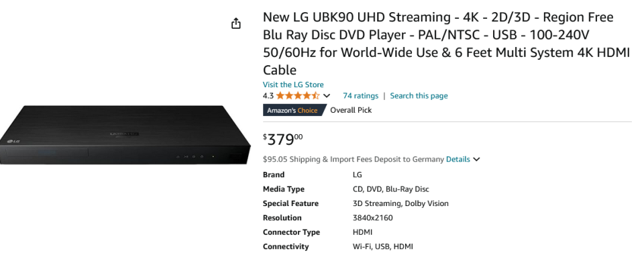Click the Brand LG value
This screenshot has width=644, height=253.
pos(358,174)
